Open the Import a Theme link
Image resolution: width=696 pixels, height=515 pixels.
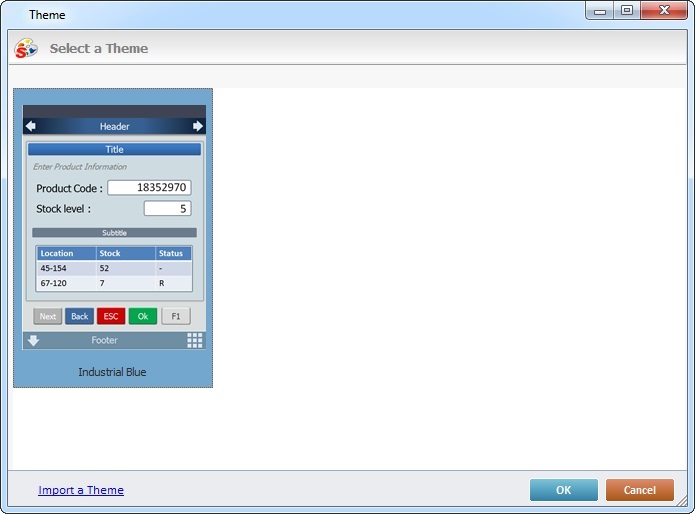(x=81, y=490)
